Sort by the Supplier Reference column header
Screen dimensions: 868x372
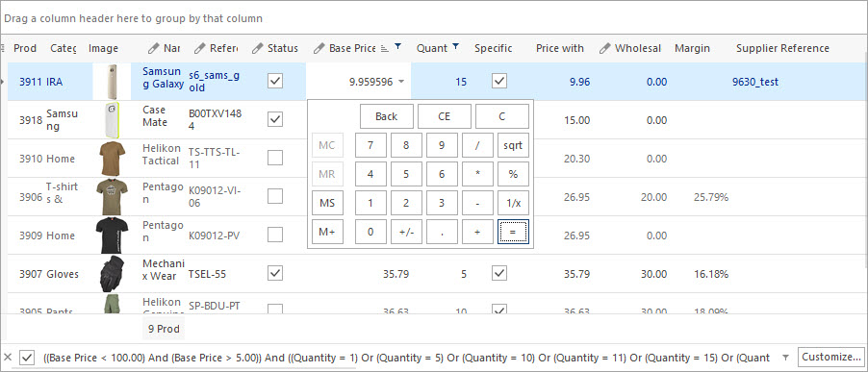(782, 49)
